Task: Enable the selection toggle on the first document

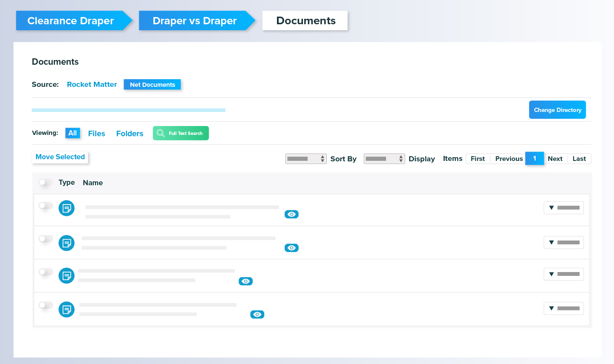Action: (x=46, y=205)
